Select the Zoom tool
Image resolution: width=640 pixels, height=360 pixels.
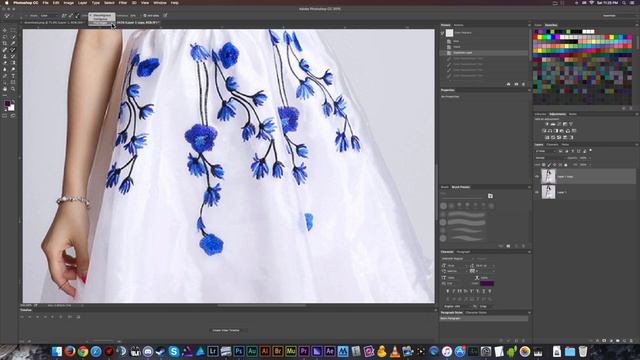[x=13, y=89]
